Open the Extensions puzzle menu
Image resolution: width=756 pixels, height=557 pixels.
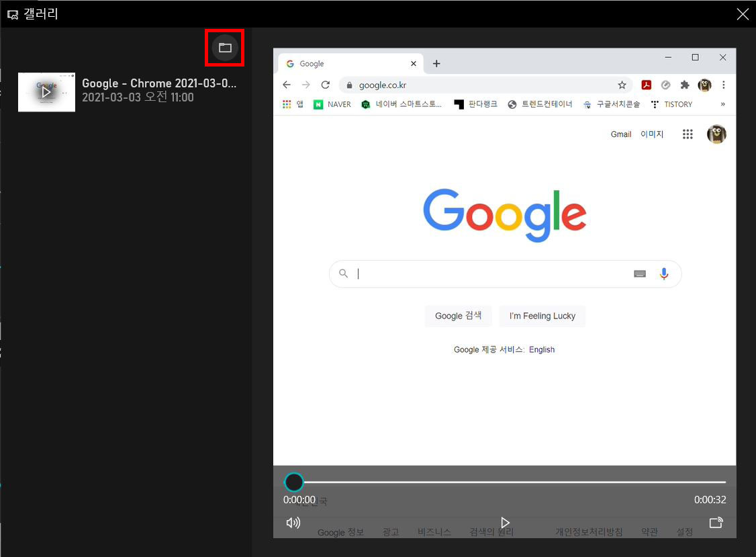coord(685,85)
